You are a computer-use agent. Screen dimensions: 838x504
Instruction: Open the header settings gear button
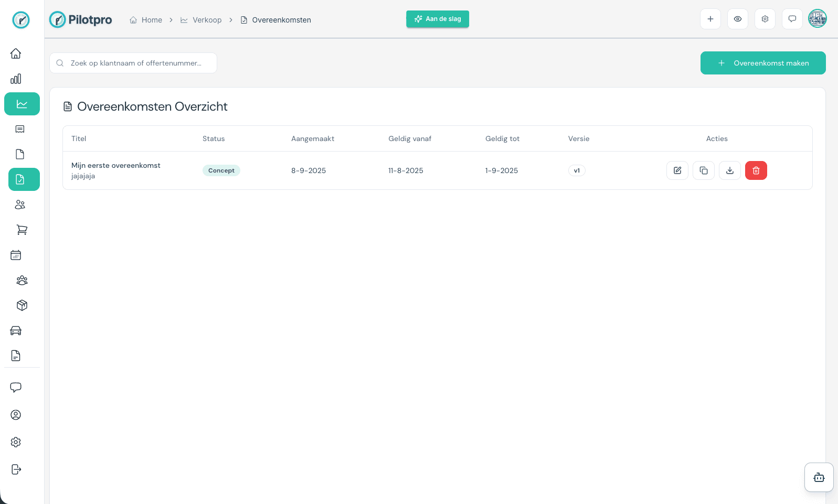point(765,19)
